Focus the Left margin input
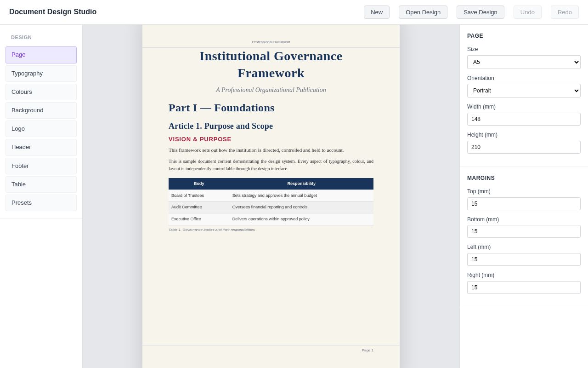Viewport: 588px width, 368px height. coord(524,259)
